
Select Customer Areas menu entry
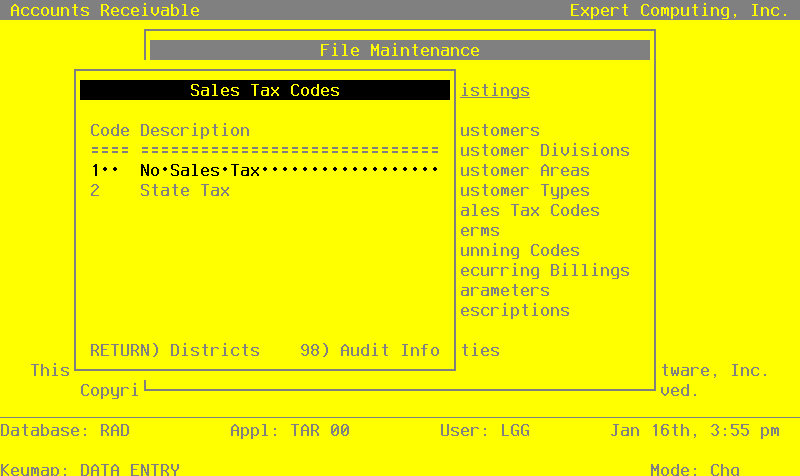click(x=525, y=170)
